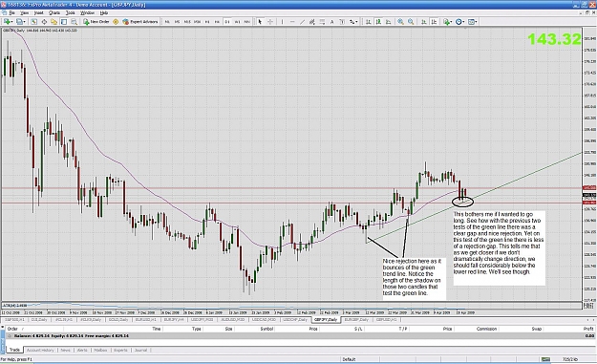Open the Periods clock dropdown
The height and width of the screenshot is (364, 597).
[x=460, y=22]
